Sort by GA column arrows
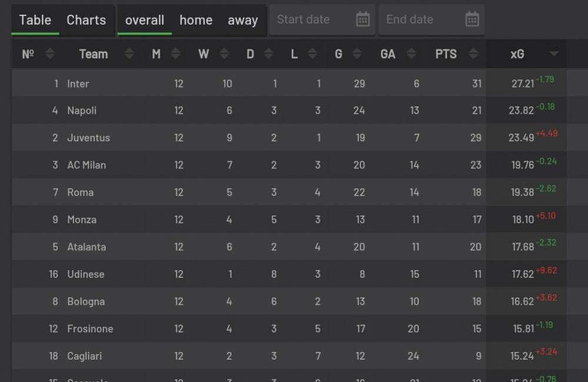This screenshot has width=588, height=382. [x=412, y=54]
